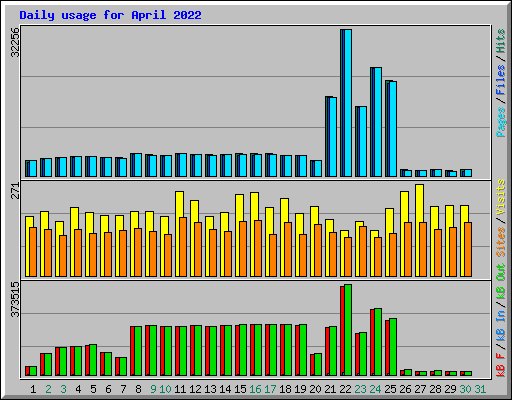The height and width of the screenshot is (400, 512).
Task: Click the green kB Out bar for day 24
Action: tap(378, 342)
